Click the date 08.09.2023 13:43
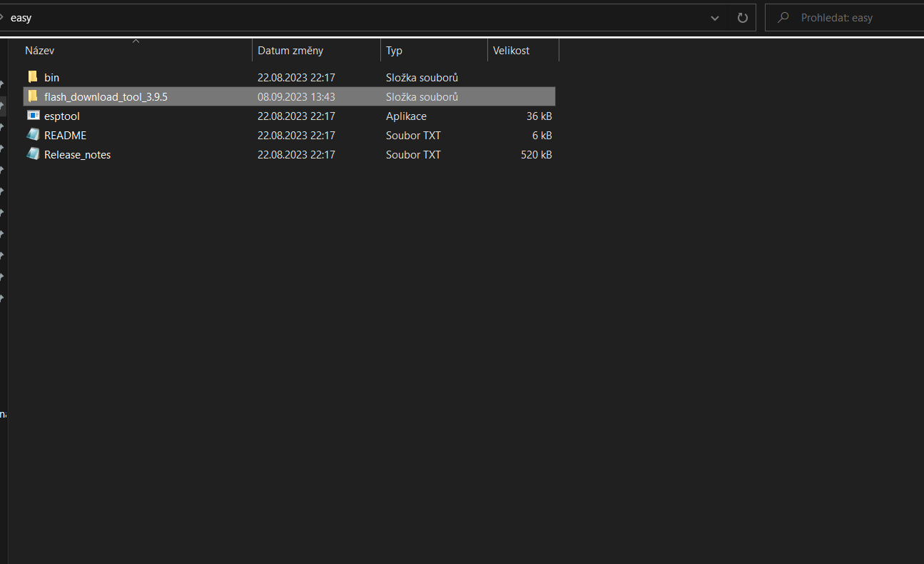Viewport: 924px width, 564px height. coord(296,96)
